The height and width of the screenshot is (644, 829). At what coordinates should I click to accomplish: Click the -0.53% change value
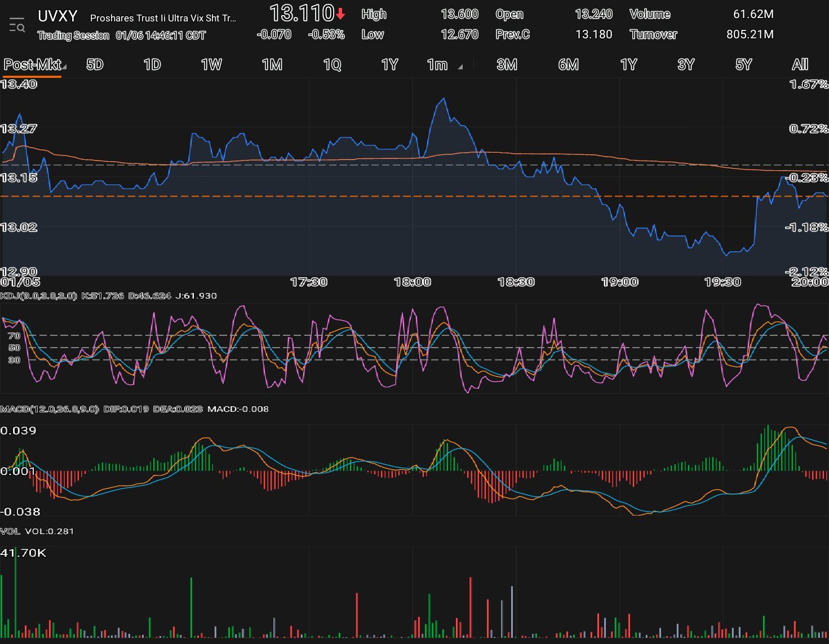pyautogui.click(x=326, y=34)
